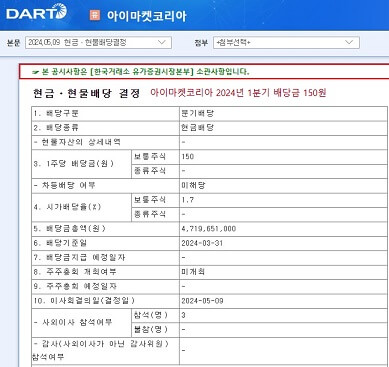Click the '2. 배당종류' row label

[x=56, y=128]
